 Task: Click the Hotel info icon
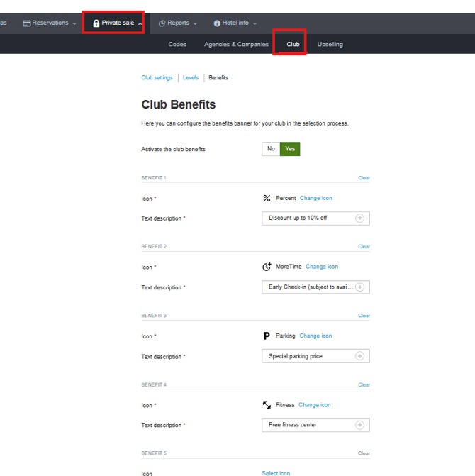(217, 23)
